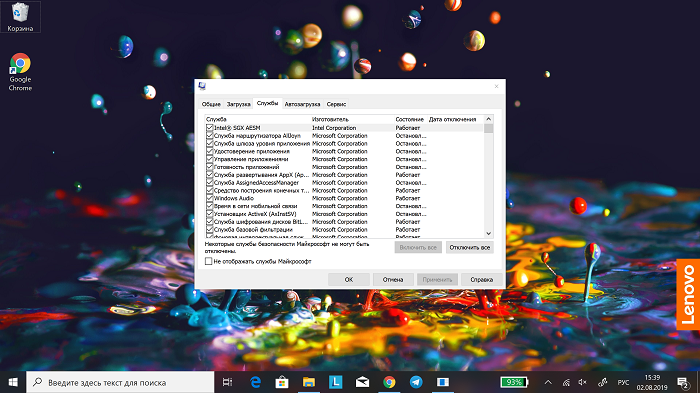Click the services list scroll-up arrow

(488, 119)
